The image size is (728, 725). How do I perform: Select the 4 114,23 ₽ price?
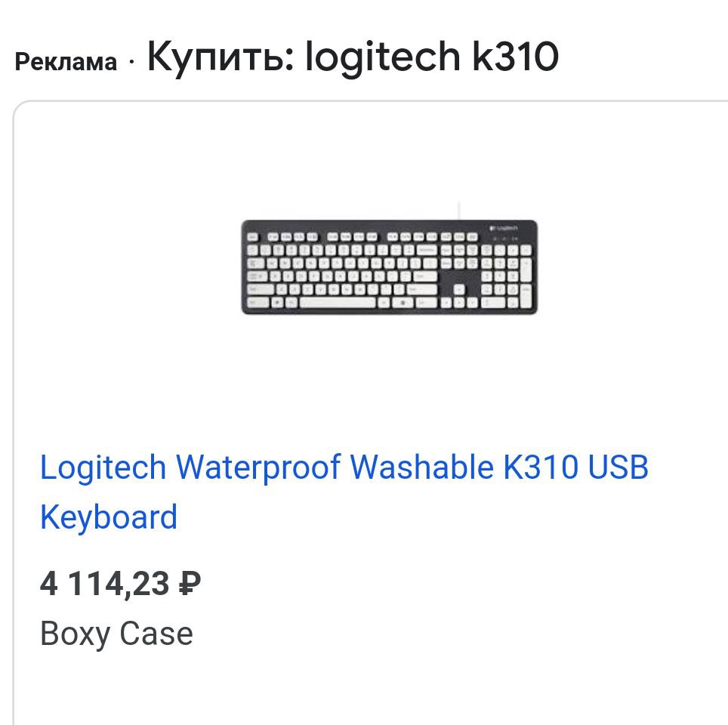point(120,584)
